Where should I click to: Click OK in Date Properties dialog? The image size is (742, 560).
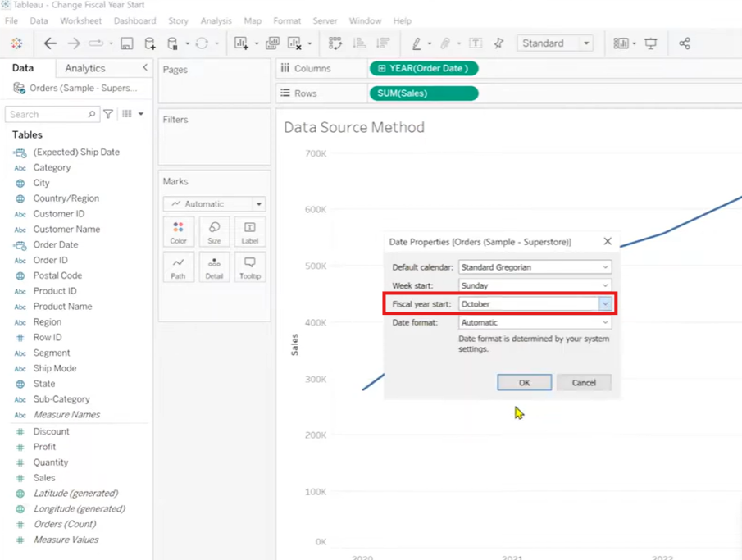point(525,382)
